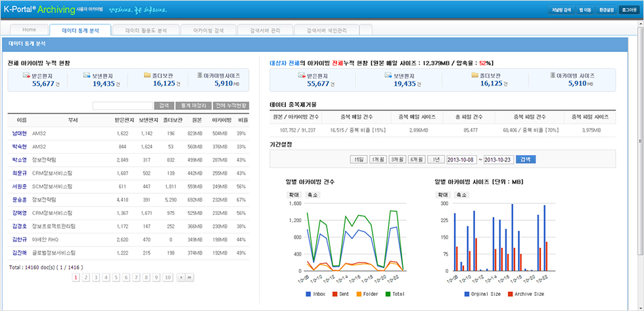
Task: Open user 강해영 in the table
Action: point(19,213)
